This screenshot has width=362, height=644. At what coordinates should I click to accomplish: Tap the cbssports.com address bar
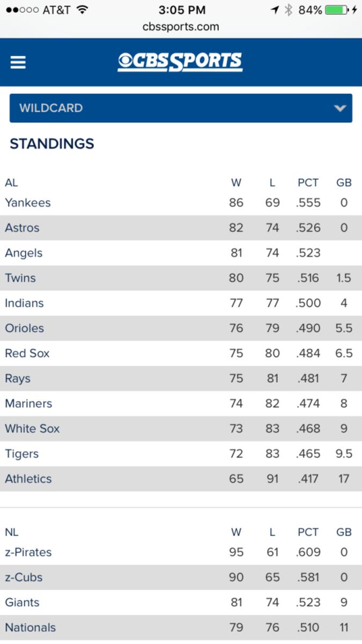click(181, 27)
